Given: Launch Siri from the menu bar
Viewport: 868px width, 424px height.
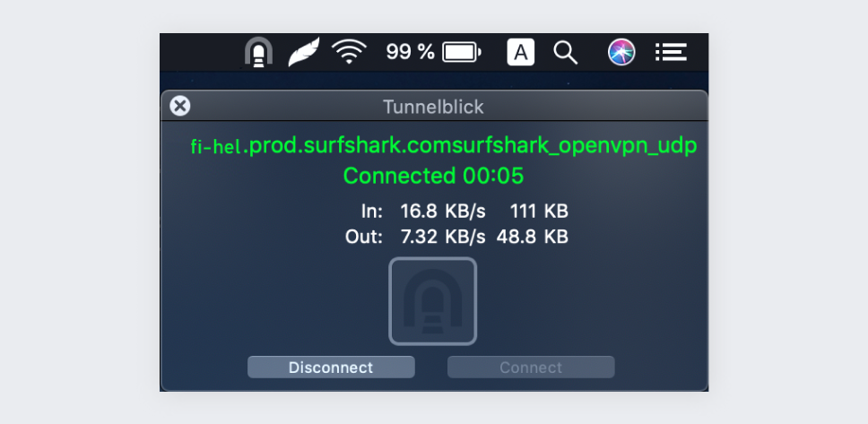Looking at the screenshot, I should (x=621, y=53).
